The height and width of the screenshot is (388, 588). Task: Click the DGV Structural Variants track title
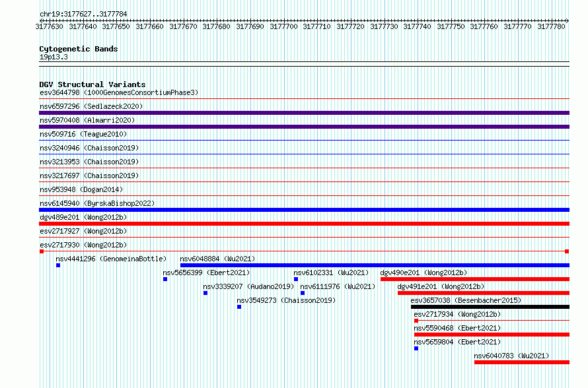point(92,84)
